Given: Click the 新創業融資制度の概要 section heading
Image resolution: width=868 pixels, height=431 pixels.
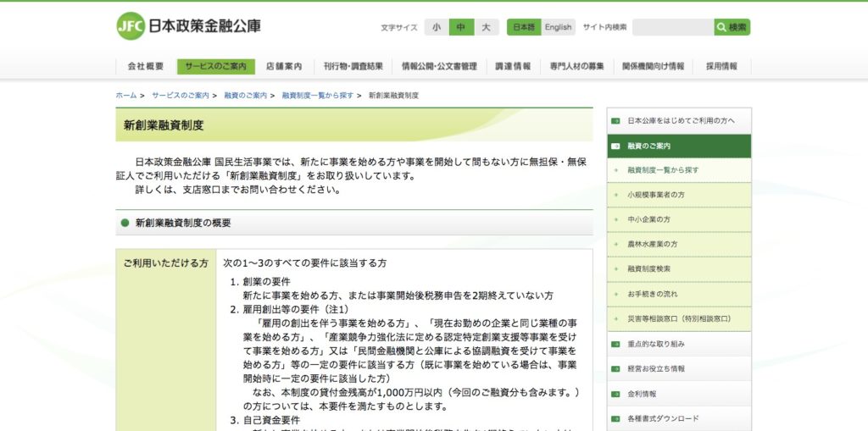Looking at the screenshot, I should 183,223.
